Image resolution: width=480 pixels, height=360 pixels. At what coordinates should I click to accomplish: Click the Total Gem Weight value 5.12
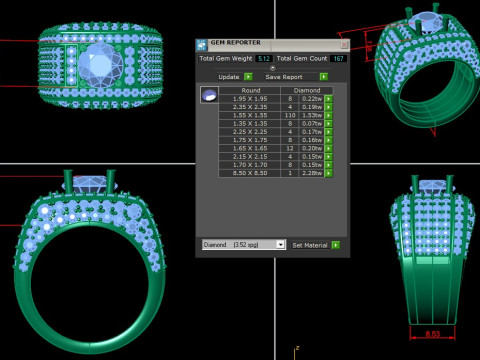pos(264,59)
